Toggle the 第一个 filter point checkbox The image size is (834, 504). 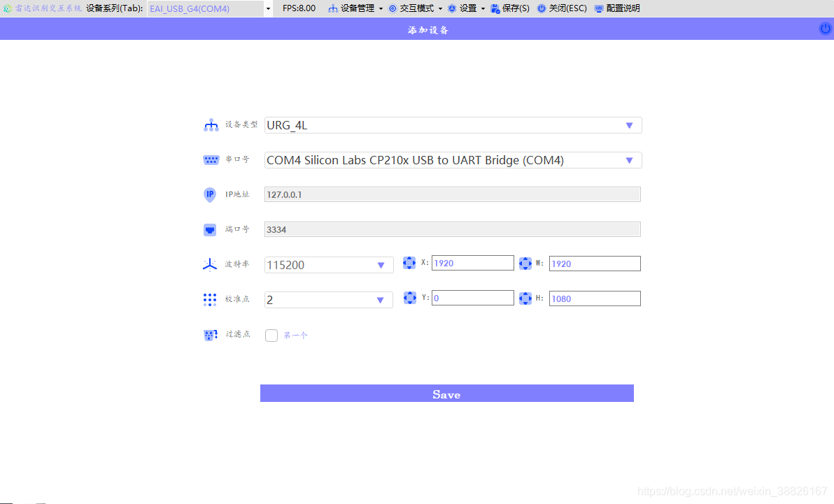(271, 335)
